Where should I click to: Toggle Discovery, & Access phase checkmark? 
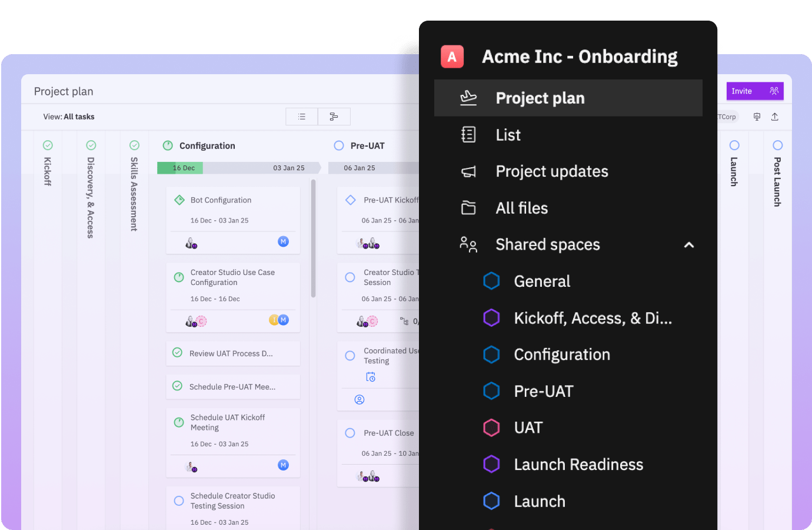[x=91, y=145]
